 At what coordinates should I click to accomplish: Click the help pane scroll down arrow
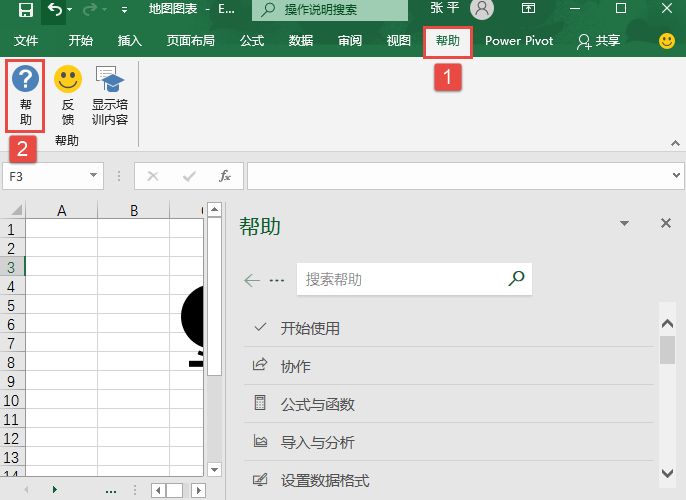tap(667, 473)
